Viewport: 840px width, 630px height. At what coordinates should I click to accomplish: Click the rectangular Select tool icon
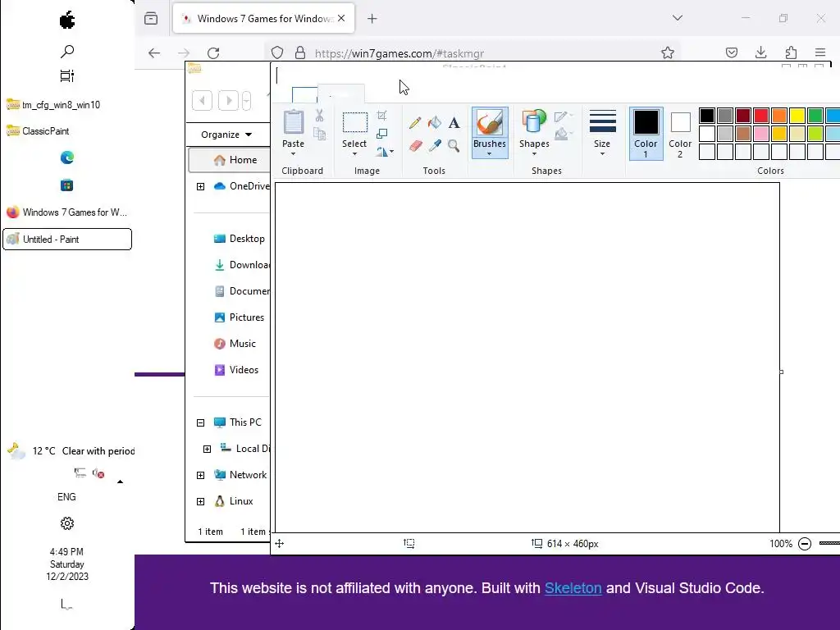click(x=354, y=123)
